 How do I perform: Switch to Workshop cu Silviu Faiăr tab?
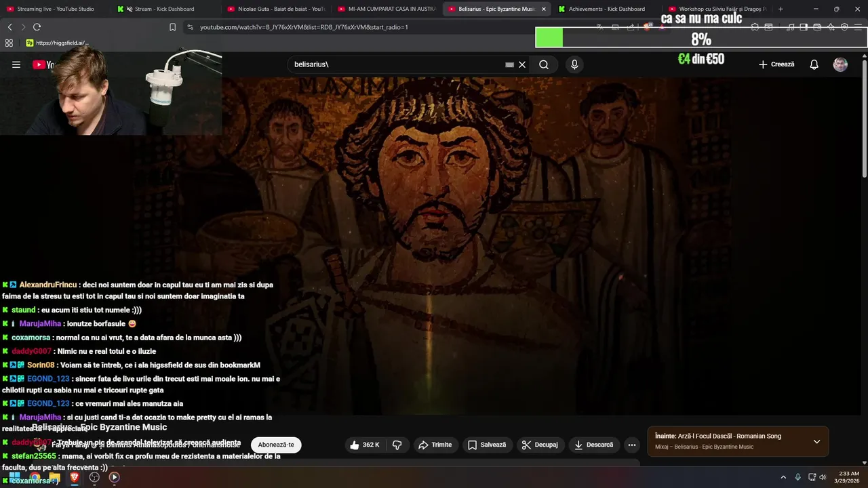point(717,9)
